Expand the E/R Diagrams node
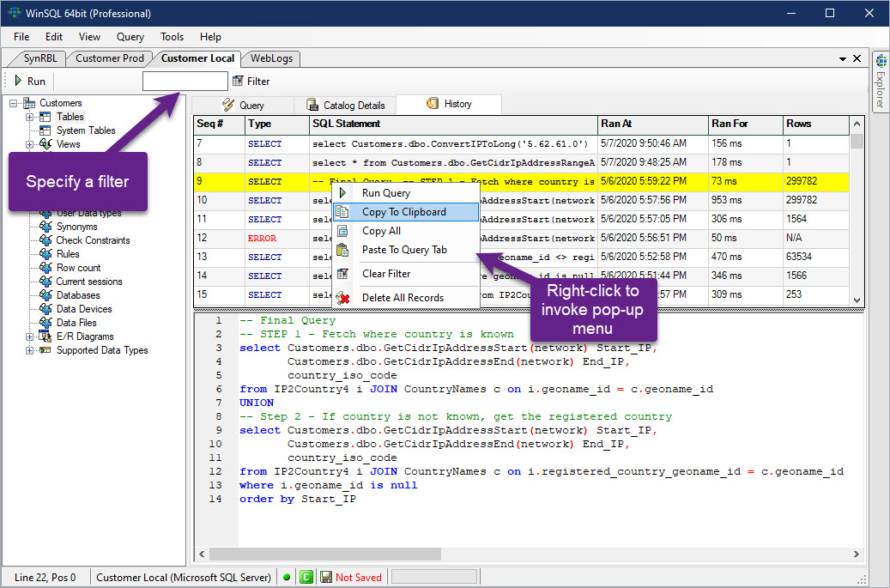Viewport: 890px width, 588px height. click(x=29, y=336)
